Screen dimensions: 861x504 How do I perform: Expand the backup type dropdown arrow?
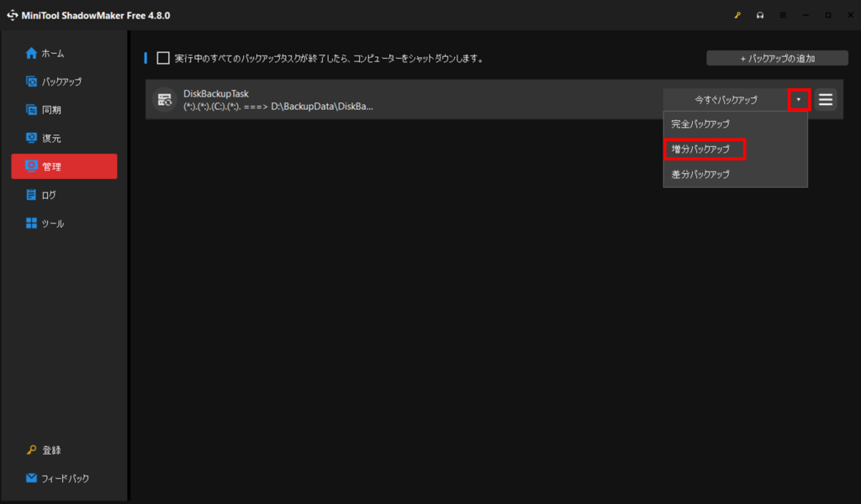point(799,99)
